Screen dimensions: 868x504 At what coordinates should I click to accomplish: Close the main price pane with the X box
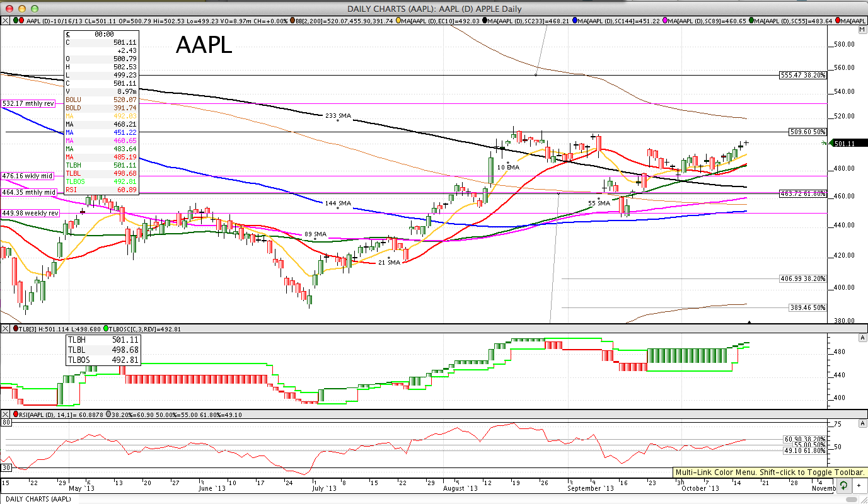pos(5,21)
